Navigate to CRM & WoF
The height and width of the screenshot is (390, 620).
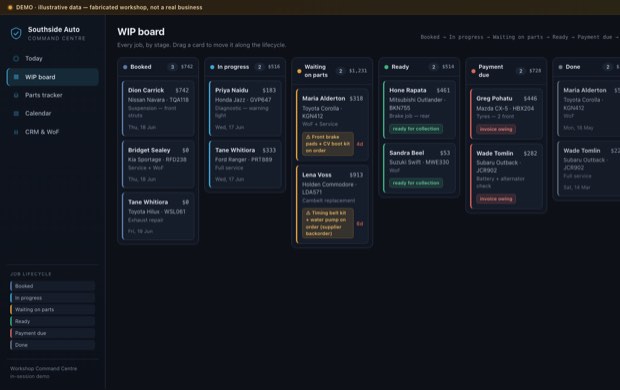(x=53, y=132)
